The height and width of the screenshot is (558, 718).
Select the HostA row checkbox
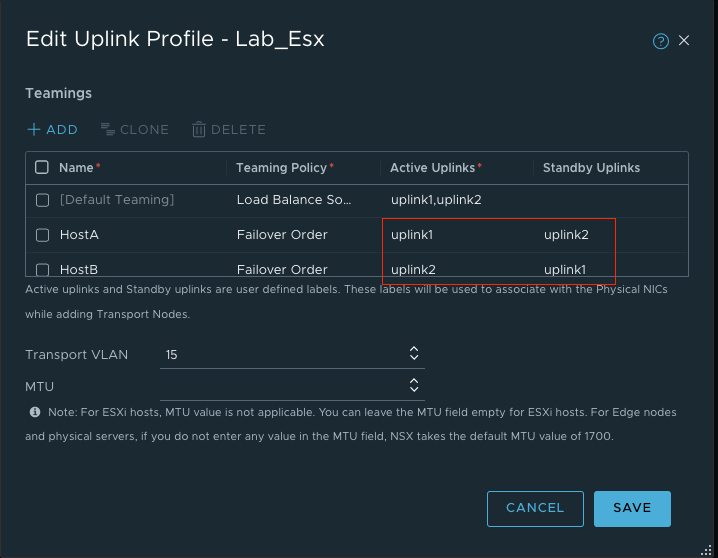(42, 235)
